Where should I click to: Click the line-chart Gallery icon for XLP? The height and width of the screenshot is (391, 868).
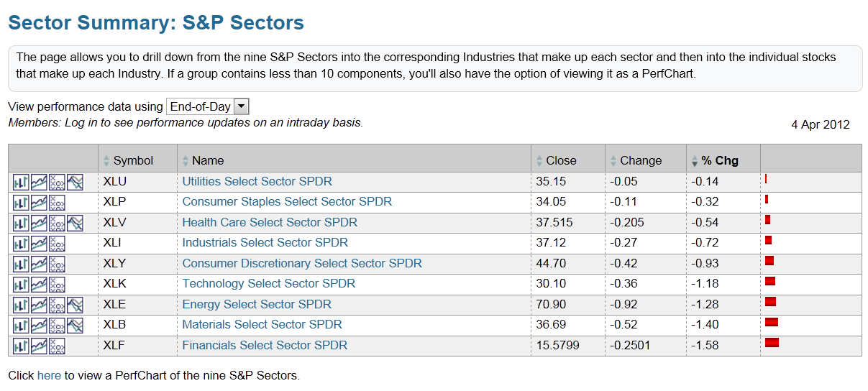coord(39,202)
